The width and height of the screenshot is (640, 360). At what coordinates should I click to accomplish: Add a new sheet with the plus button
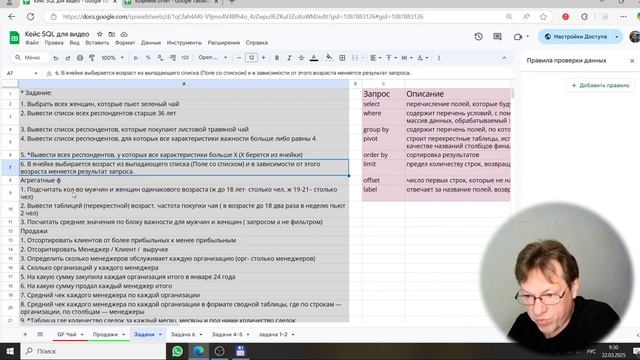(x=25, y=334)
